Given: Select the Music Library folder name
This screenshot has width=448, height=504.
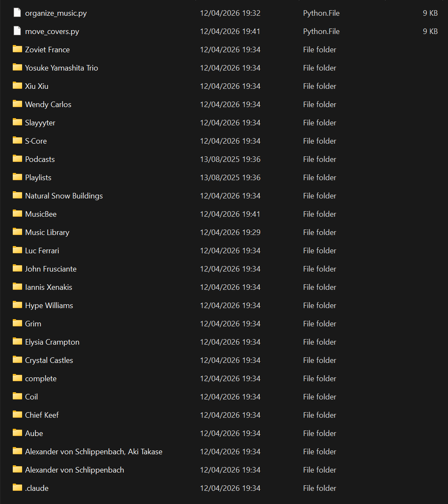Looking at the screenshot, I should pos(47,232).
